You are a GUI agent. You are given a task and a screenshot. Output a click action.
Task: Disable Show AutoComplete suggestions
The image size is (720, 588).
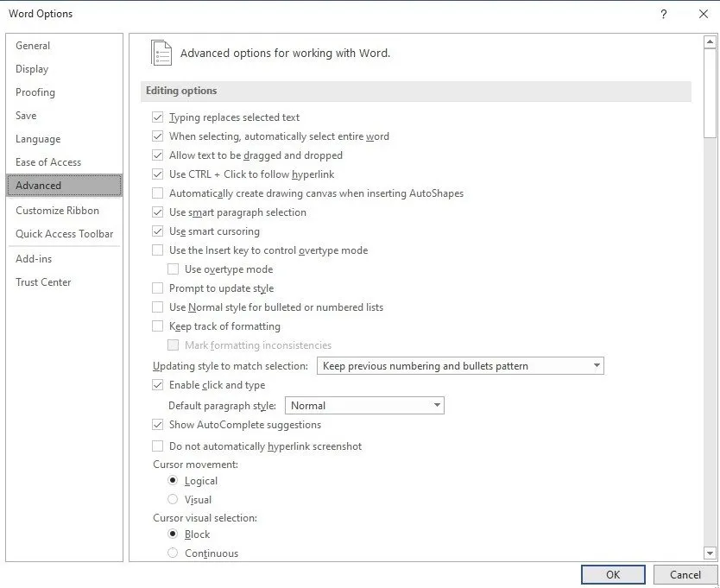click(x=157, y=425)
